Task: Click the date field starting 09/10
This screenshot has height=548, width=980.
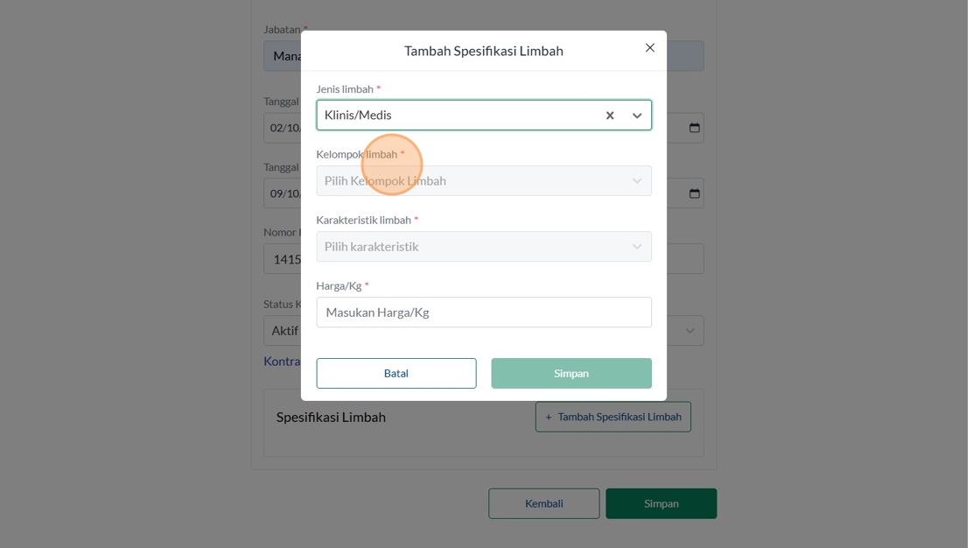Action: point(283,193)
